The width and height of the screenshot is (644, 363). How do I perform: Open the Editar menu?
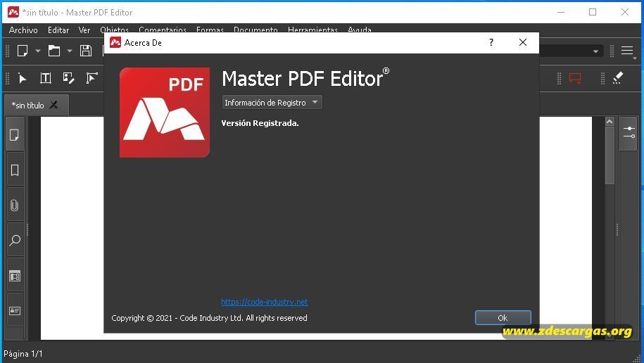point(58,30)
